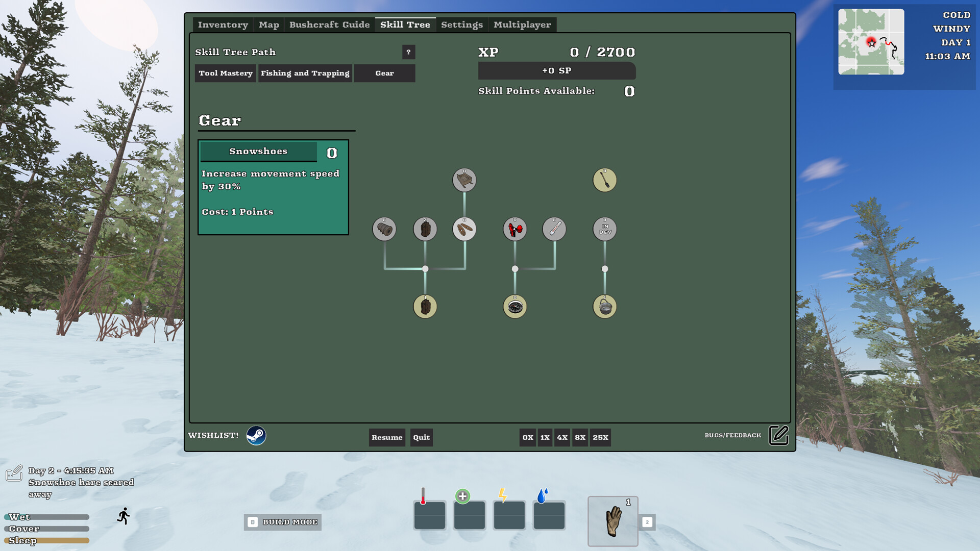Screen dimensions: 980x551
Task: Click the Cover status bar
Action: point(47,529)
